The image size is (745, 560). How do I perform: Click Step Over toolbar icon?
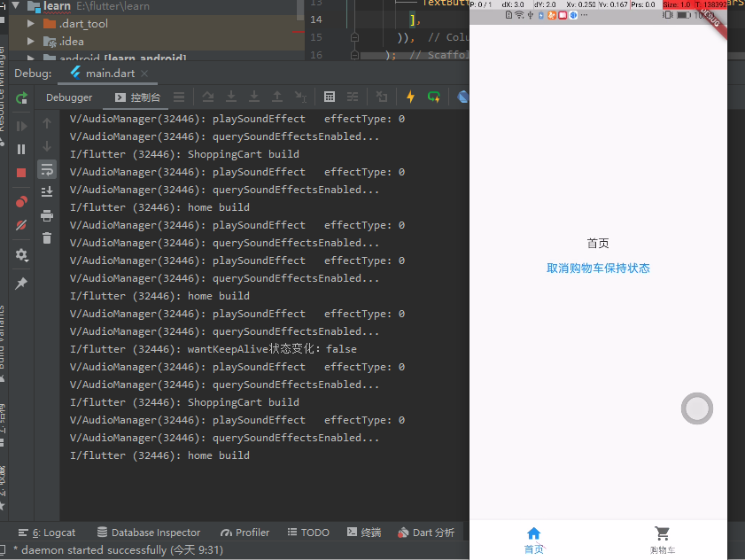point(207,97)
